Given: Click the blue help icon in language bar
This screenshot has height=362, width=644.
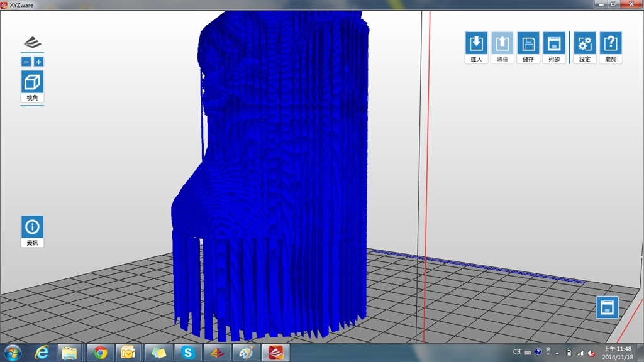Looking at the screenshot, I should (538, 352).
